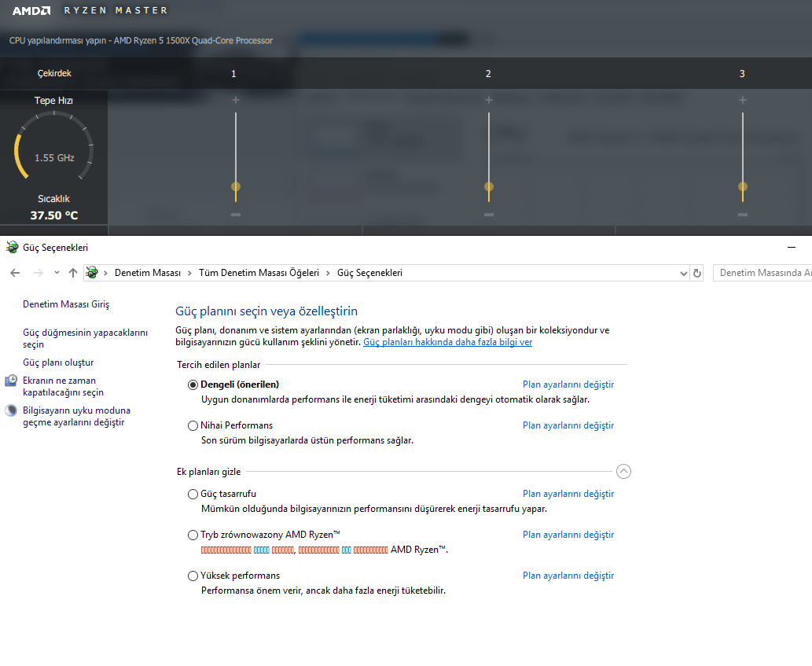812x666 pixels.
Task: Go up one level with up arrow
Action: pyautogui.click(x=73, y=273)
